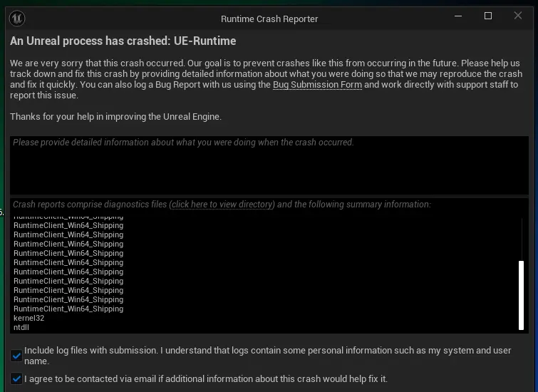Select the kernel32 line in summary
Screen dimensions: 538x392
(x=29, y=318)
